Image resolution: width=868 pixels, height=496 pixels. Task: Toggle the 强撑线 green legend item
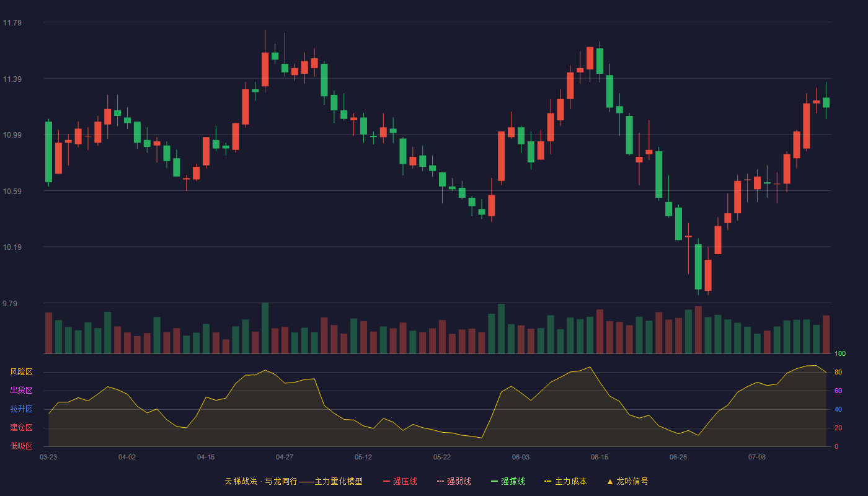point(508,481)
